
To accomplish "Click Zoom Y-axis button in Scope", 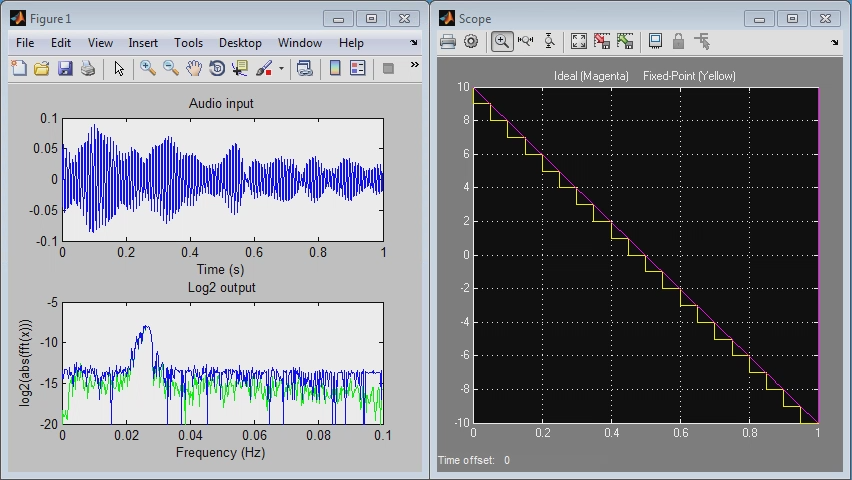I will pyautogui.click(x=549, y=41).
